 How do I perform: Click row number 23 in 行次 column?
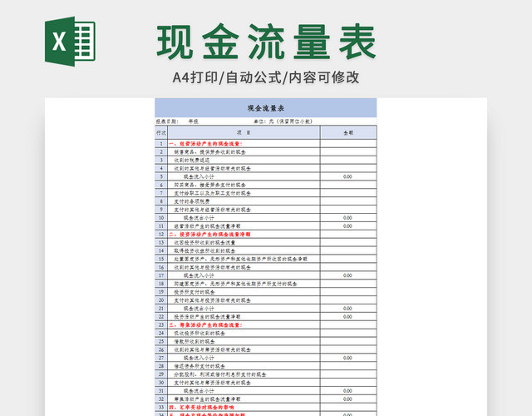click(x=161, y=325)
